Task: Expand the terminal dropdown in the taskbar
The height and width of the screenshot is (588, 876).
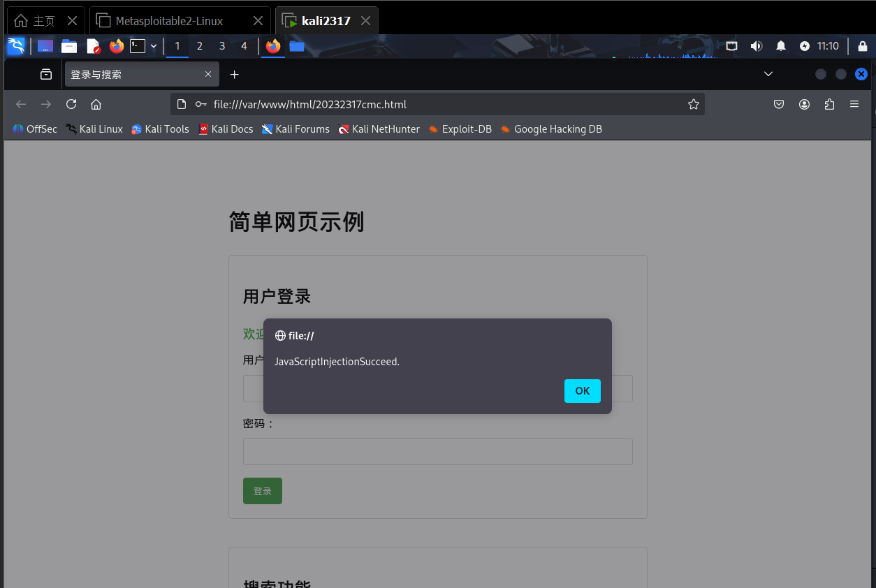Action: [x=153, y=46]
